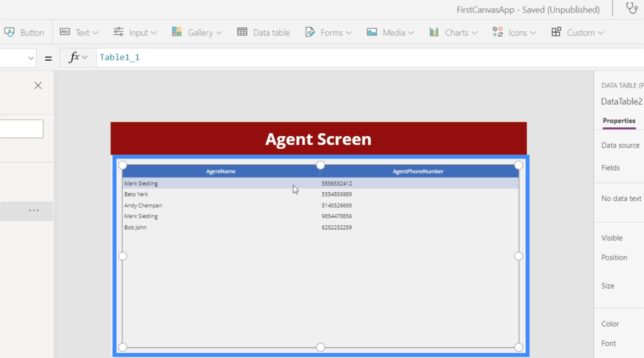644x358 pixels.
Task: Click the Icons shapes icon
Action: click(x=498, y=32)
